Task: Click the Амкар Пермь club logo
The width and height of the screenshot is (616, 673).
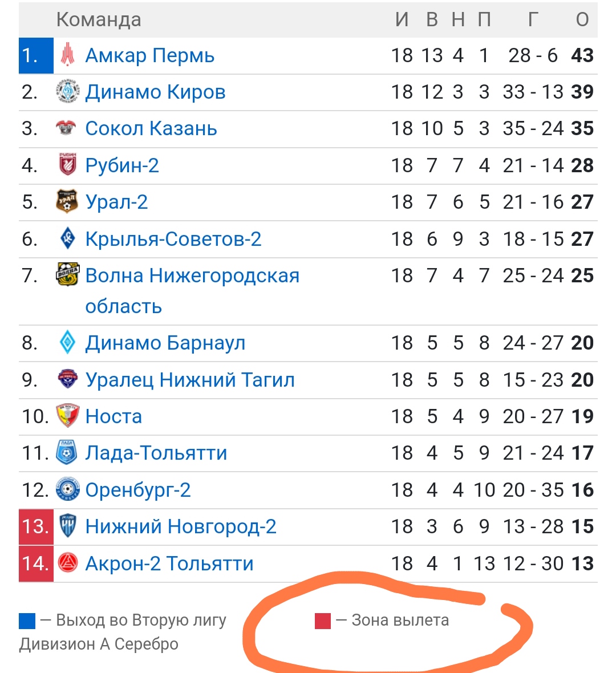Action: point(67,55)
